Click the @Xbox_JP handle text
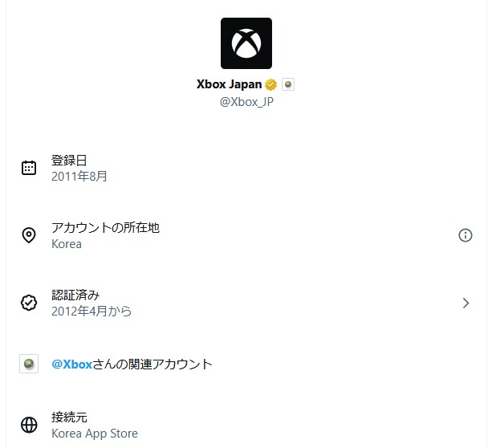Image resolution: width=492 pixels, height=448 pixels. pyautogui.click(x=246, y=102)
